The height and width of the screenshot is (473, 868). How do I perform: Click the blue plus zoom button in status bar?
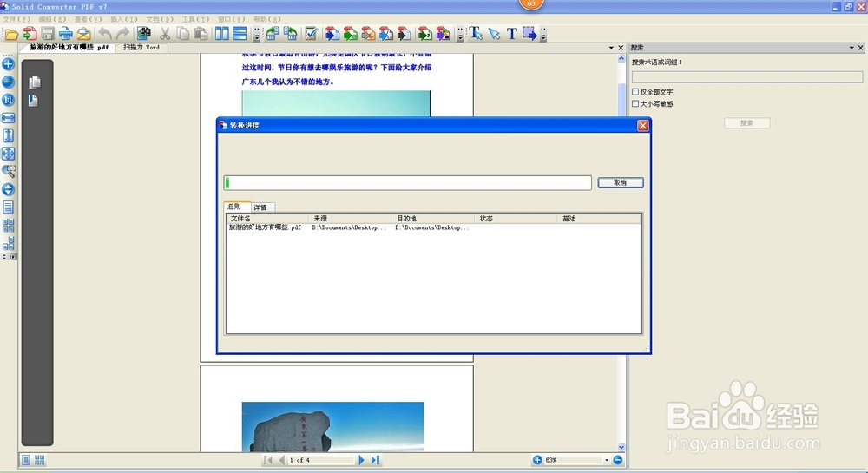pos(537,460)
